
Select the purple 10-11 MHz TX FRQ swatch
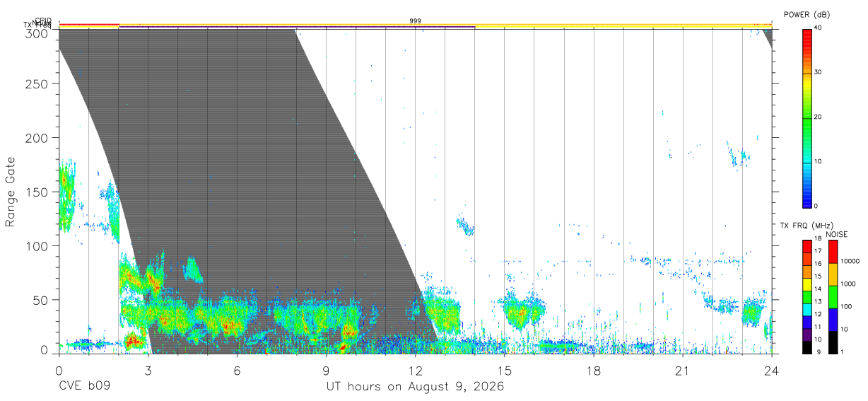coord(807,334)
